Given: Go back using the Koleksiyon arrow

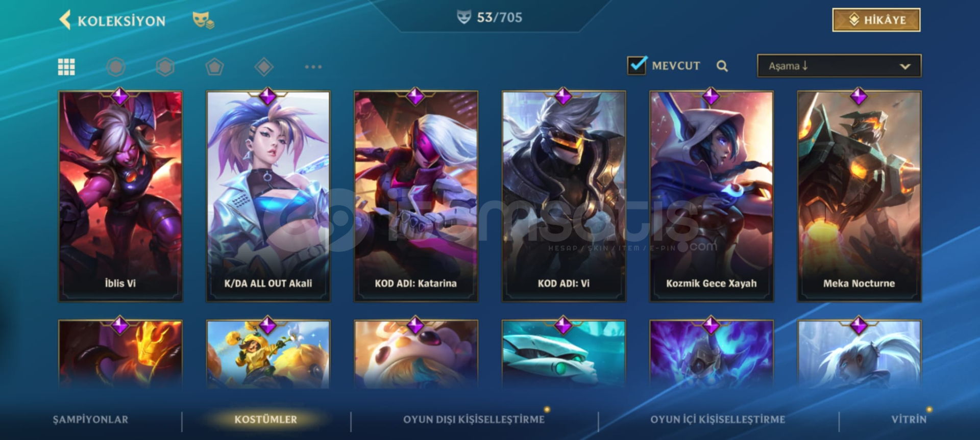Looking at the screenshot, I should (x=65, y=20).
